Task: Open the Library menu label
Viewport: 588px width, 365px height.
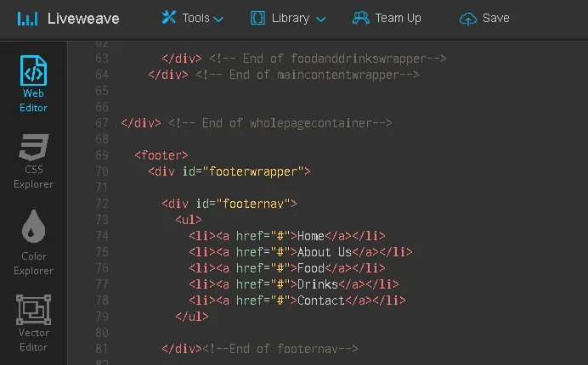Action: tap(291, 18)
